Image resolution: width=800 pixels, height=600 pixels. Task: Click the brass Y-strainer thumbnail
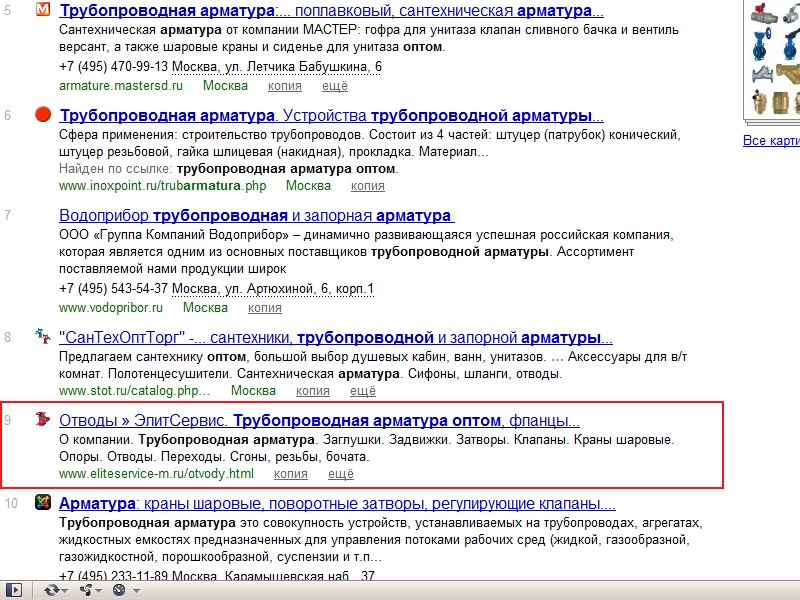(x=788, y=74)
